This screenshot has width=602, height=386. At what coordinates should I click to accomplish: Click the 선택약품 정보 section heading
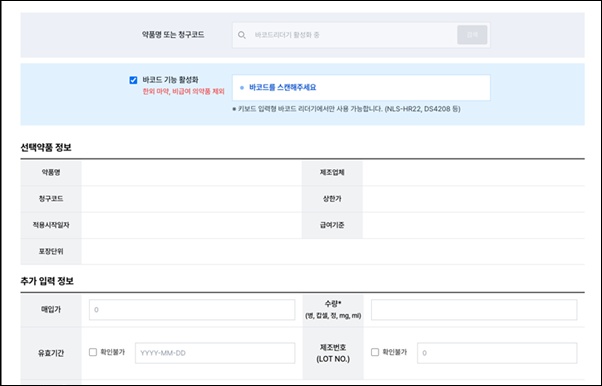point(46,147)
